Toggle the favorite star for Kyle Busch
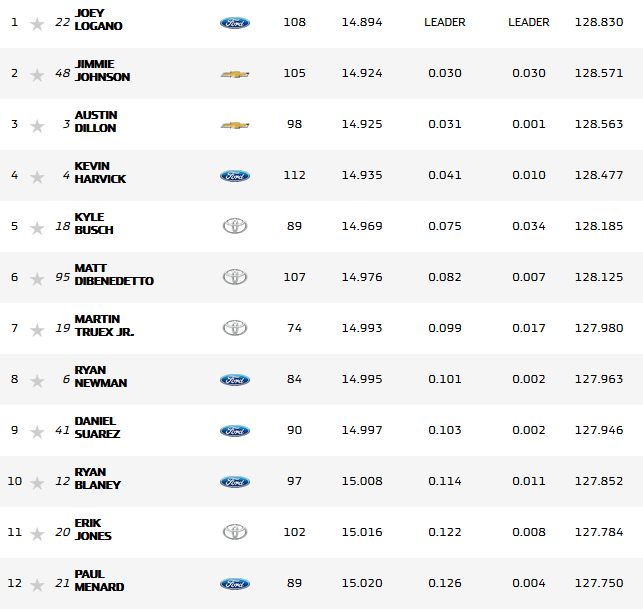Viewport: 643px width, 611px height. (x=37, y=228)
